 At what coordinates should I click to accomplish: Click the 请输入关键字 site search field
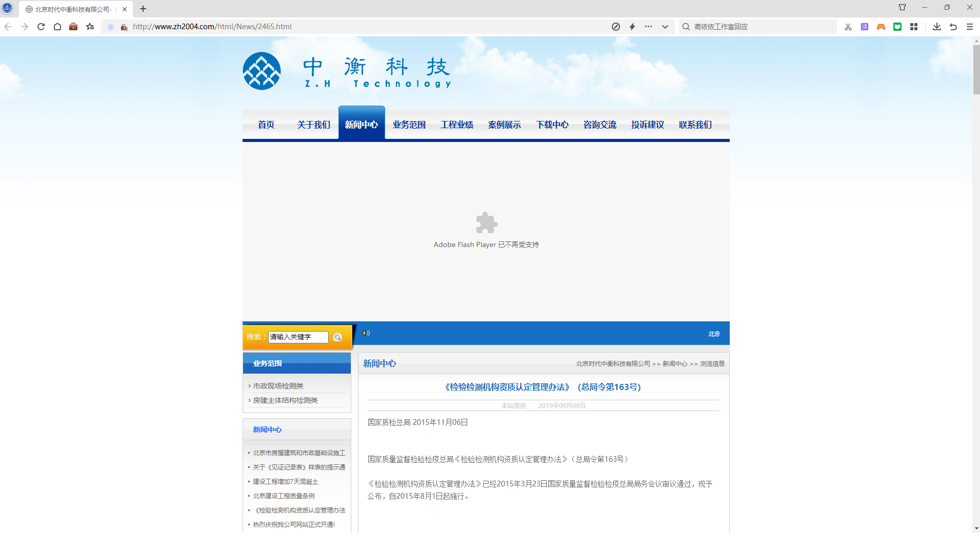pos(298,337)
